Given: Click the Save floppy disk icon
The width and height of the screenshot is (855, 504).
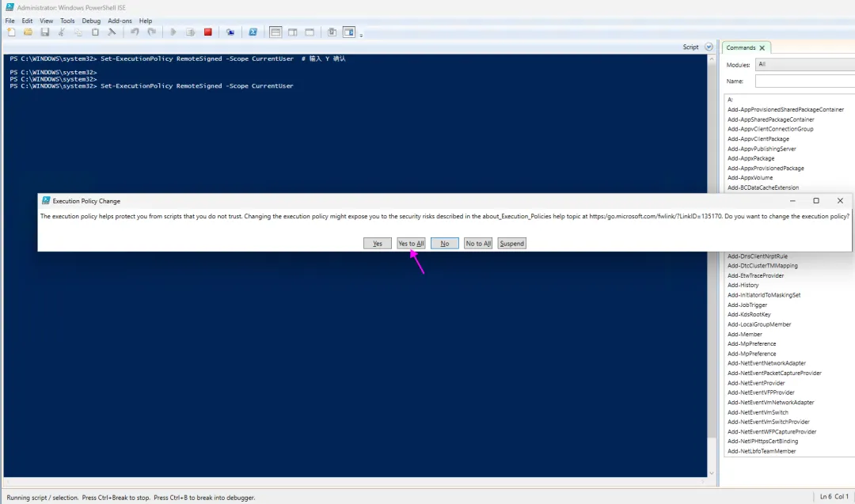Looking at the screenshot, I should [x=44, y=32].
